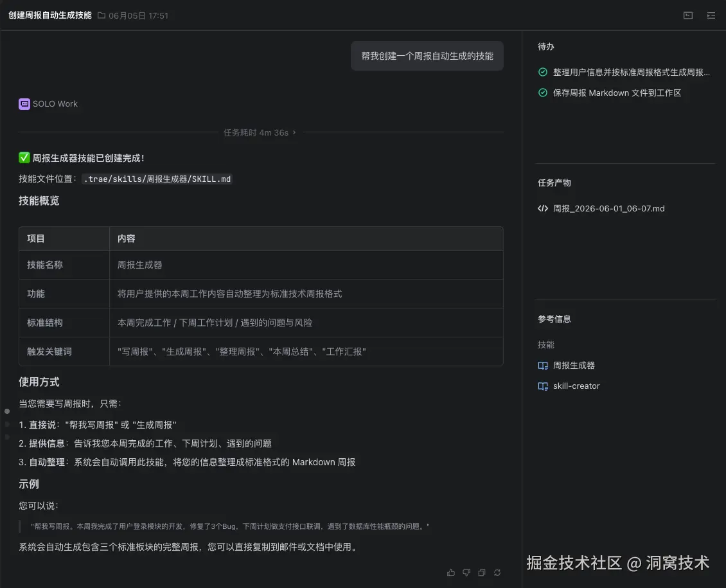Click the thumbs-down feedback icon
This screenshot has width=726, height=588.
pos(466,573)
